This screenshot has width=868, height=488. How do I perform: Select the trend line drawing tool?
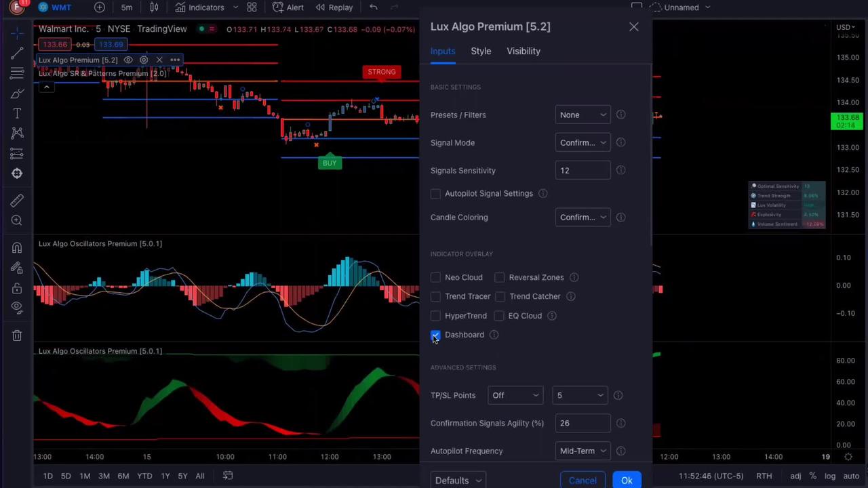(17, 54)
